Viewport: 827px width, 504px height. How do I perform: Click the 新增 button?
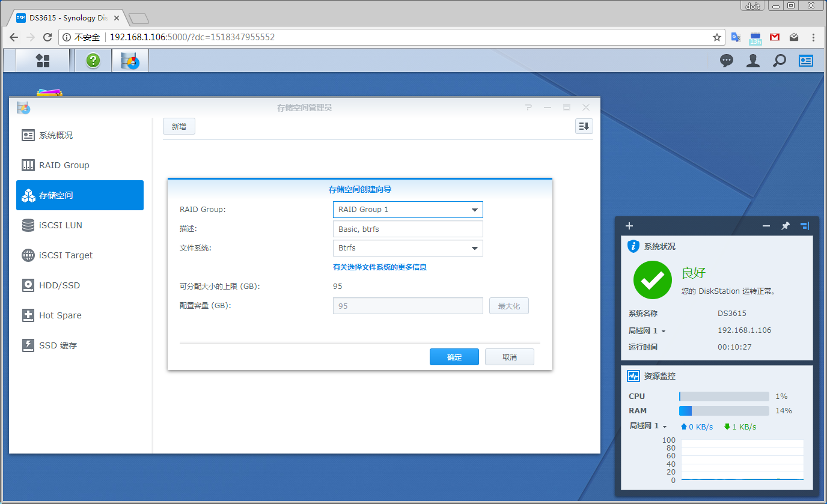(179, 126)
